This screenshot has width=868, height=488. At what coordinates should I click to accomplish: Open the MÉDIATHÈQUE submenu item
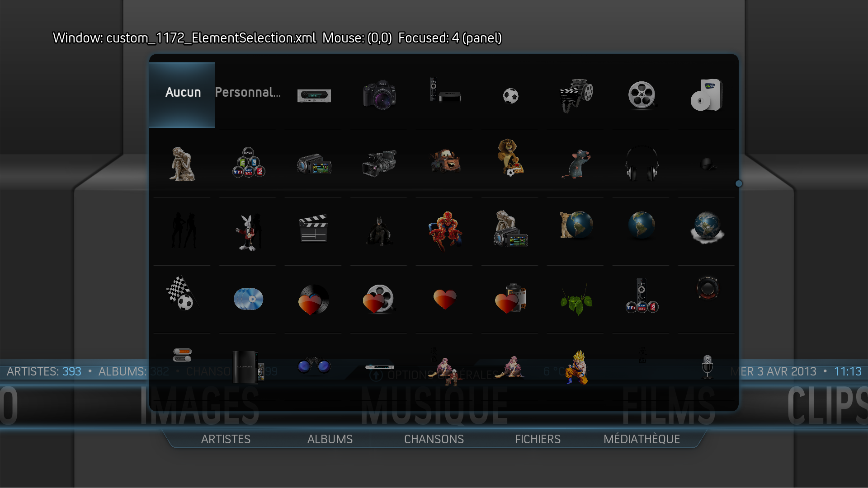point(642,439)
